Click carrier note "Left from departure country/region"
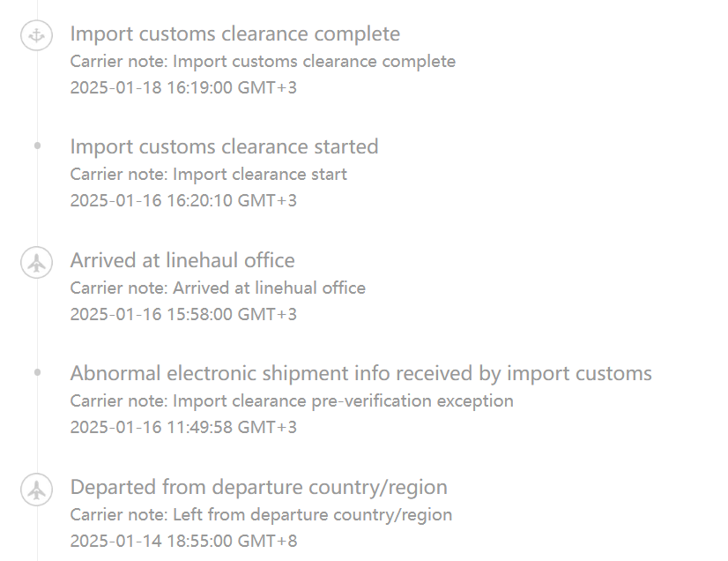This screenshot has height=561, width=728. pos(261,514)
